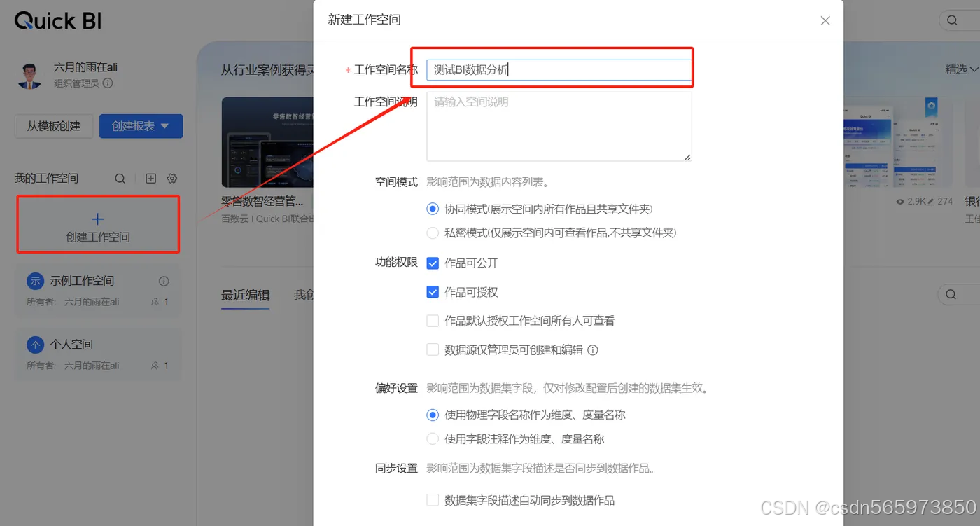Click the green 示例工作空间 circle icon
980x526 pixels.
coord(34,280)
